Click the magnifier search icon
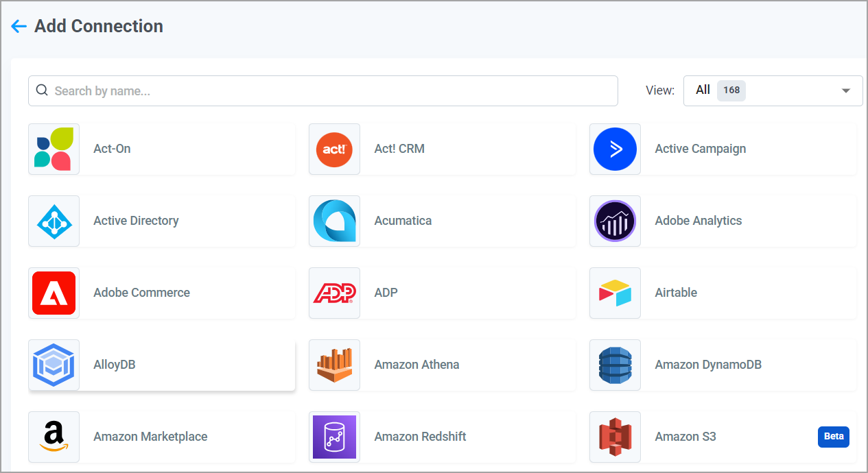 (x=42, y=90)
